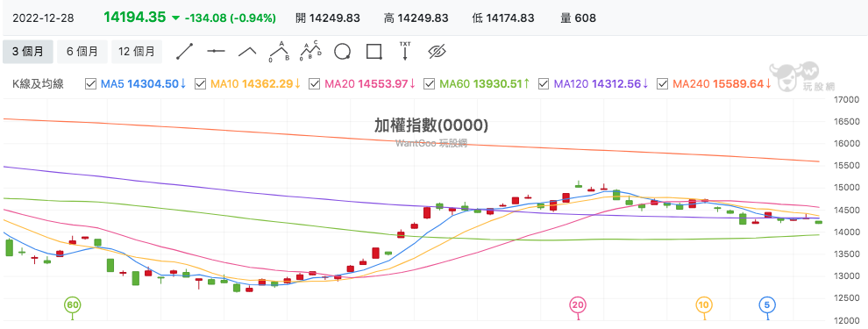Switch to the 3 個月 range
868x329 pixels.
point(28,52)
